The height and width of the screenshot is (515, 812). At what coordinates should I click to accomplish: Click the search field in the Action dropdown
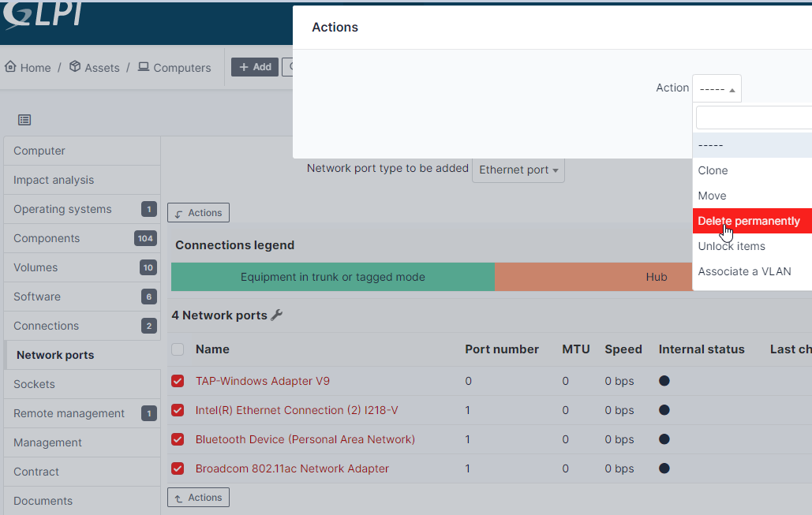(x=754, y=118)
